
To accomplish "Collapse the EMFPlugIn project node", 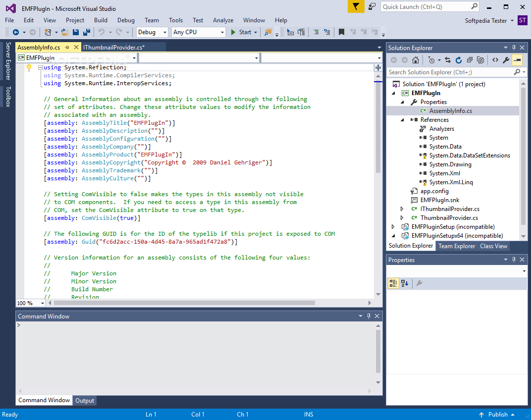I will point(393,93).
